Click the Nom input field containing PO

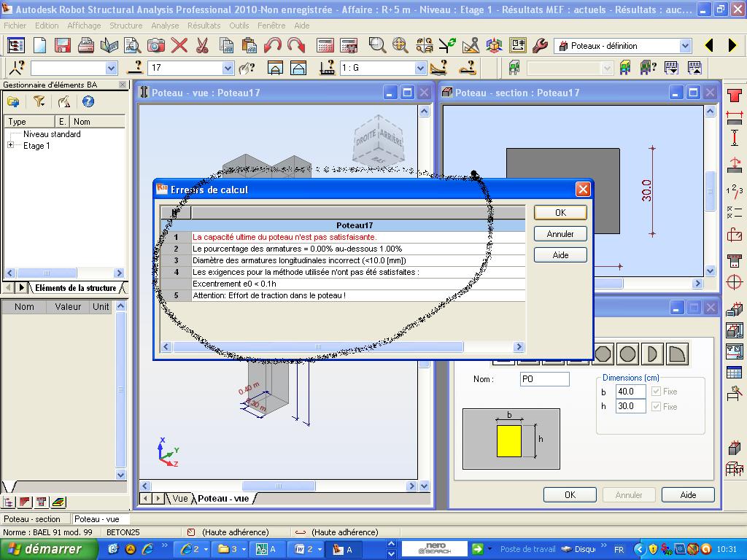coord(544,379)
